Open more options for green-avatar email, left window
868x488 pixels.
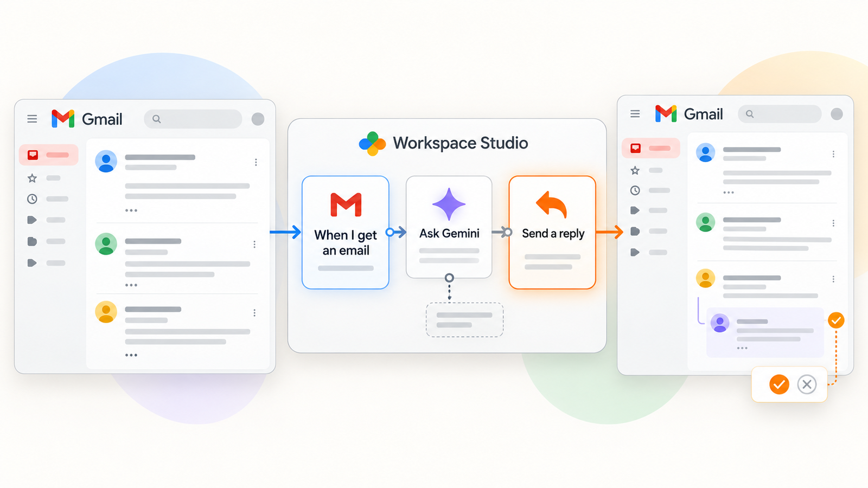coord(254,245)
